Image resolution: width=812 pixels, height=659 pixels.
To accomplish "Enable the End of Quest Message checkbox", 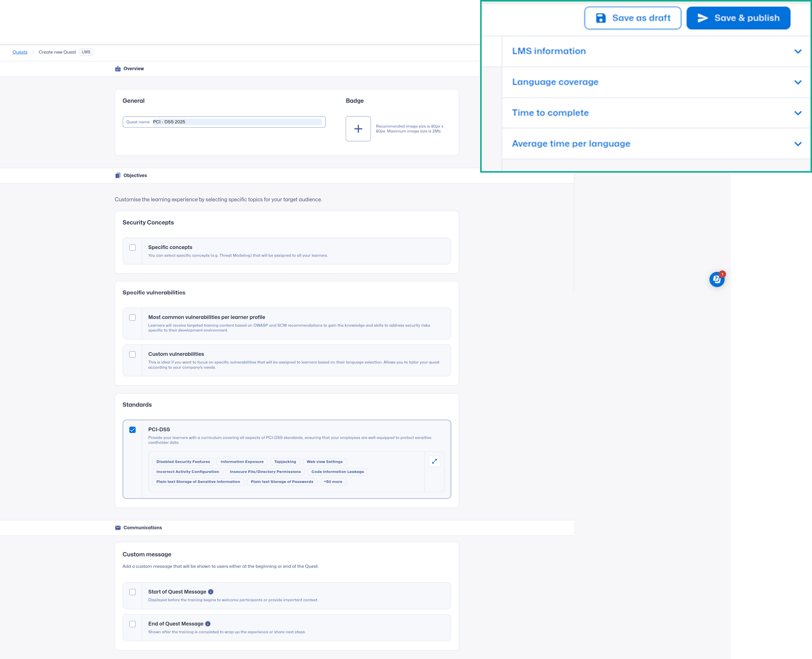I will click(x=132, y=624).
